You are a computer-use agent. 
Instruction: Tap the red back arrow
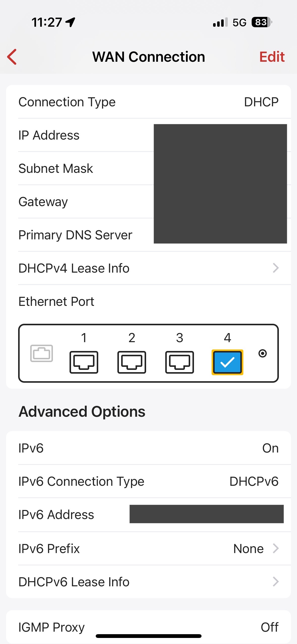click(x=12, y=57)
